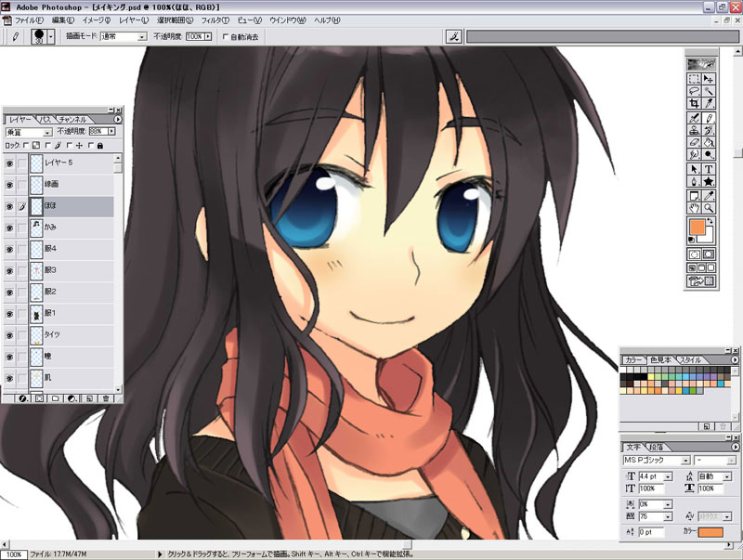Click the orange foreground color swatch

(697, 227)
